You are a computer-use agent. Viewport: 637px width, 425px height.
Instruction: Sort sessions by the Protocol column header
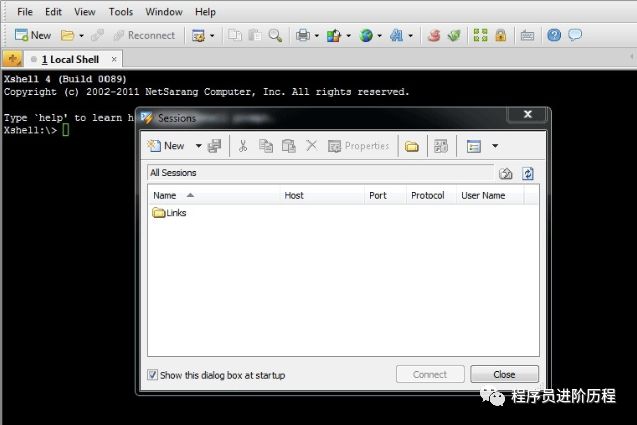click(x=431, y=195)
